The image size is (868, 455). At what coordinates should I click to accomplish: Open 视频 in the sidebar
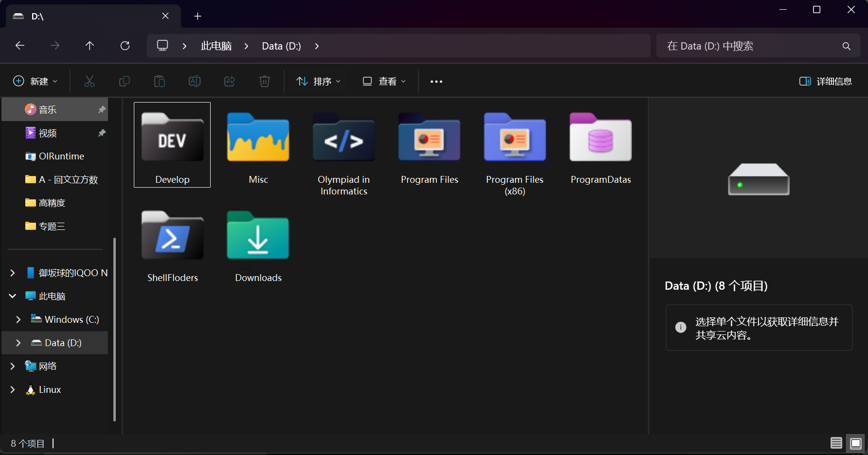[x=55, y=133]
